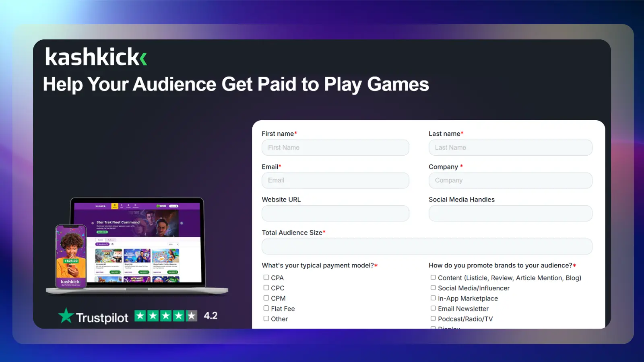Click the phone mockup showing +$25.00
This screenshot has width=644, height=362.
point(71,256)
